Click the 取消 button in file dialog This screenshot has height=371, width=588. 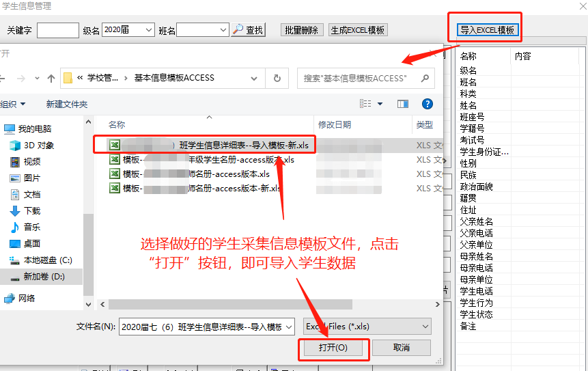point(402,348)
